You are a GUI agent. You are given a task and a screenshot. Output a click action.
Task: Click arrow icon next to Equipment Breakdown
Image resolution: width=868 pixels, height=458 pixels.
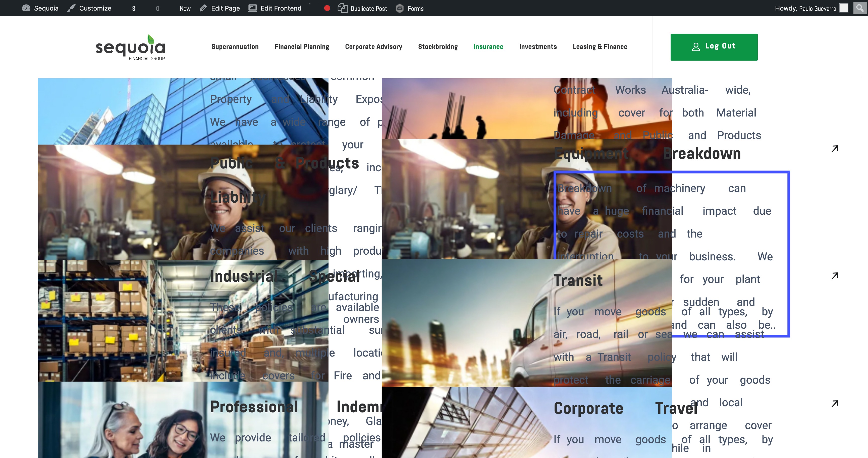(835, 148)
